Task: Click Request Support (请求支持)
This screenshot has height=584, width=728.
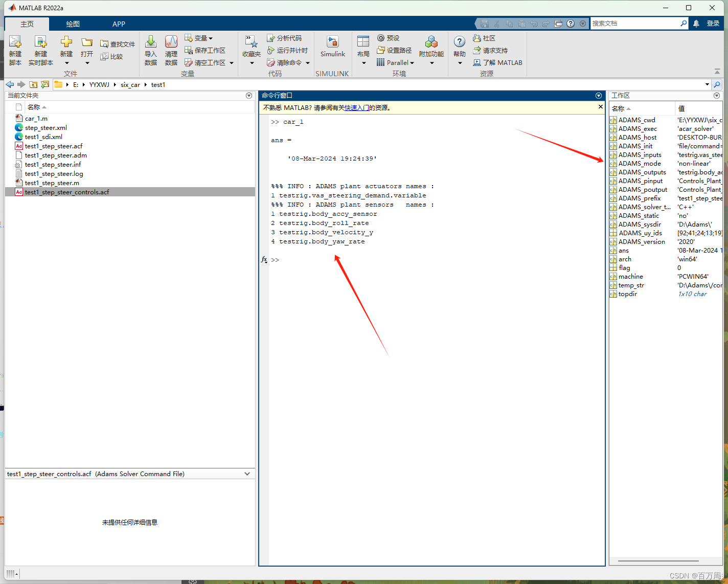Action: 490,50
